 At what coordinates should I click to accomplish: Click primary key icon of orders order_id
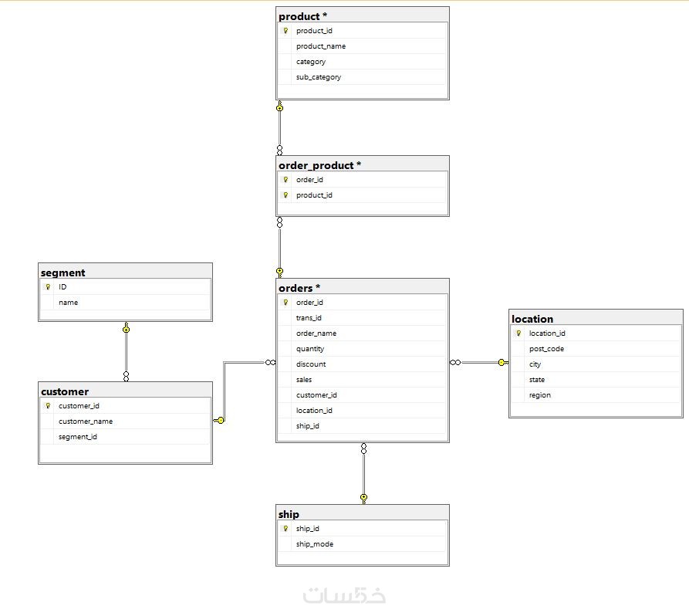click(x=285, y=303)
